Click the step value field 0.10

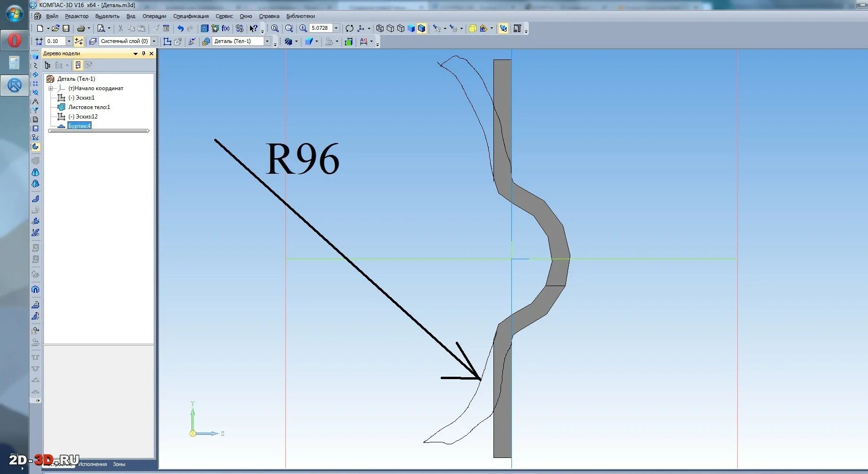tap(56, 42)
